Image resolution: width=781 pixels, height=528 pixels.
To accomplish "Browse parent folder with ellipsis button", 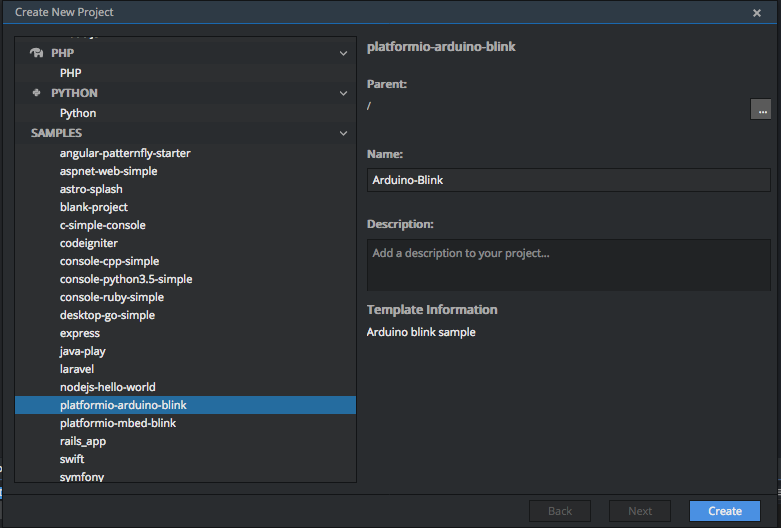I will (761, 109).
